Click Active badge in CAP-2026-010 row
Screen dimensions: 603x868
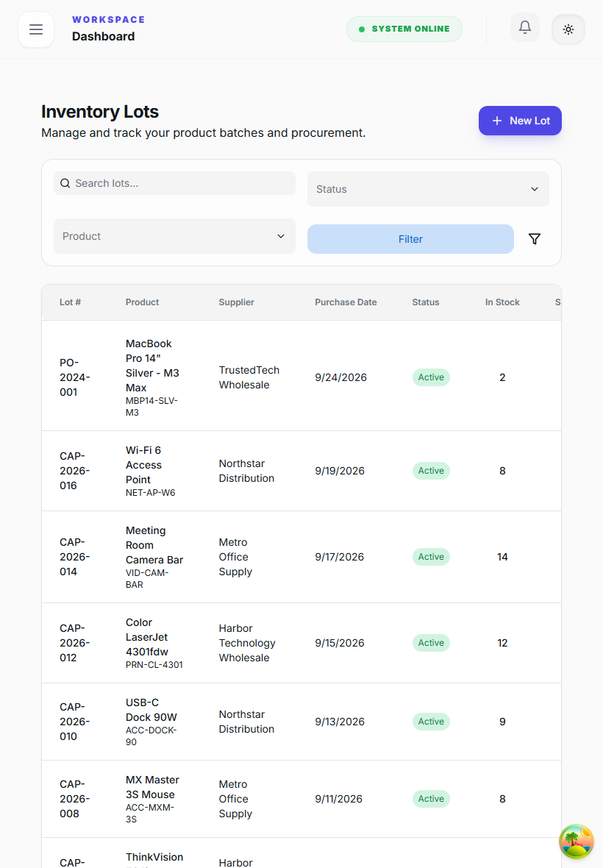pos(431,722)
